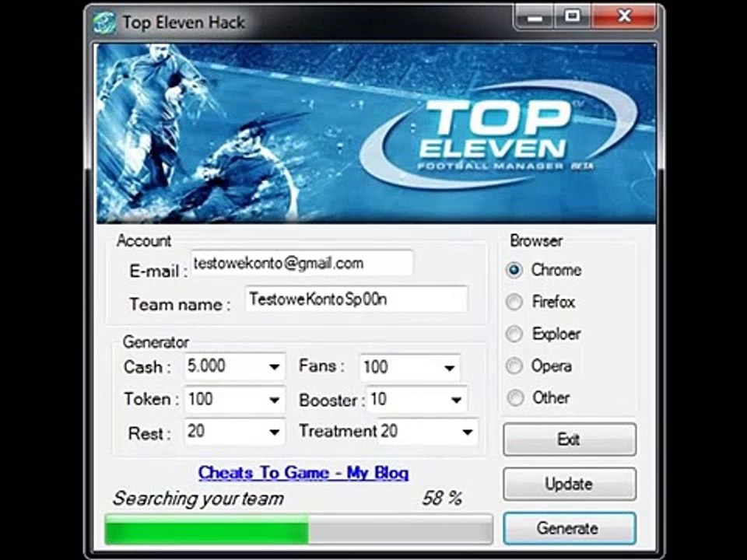The height and width of the screenshot is (560, 747).
Task: Minimize the Top Eleven Hack window
Action: coord(535,17)
